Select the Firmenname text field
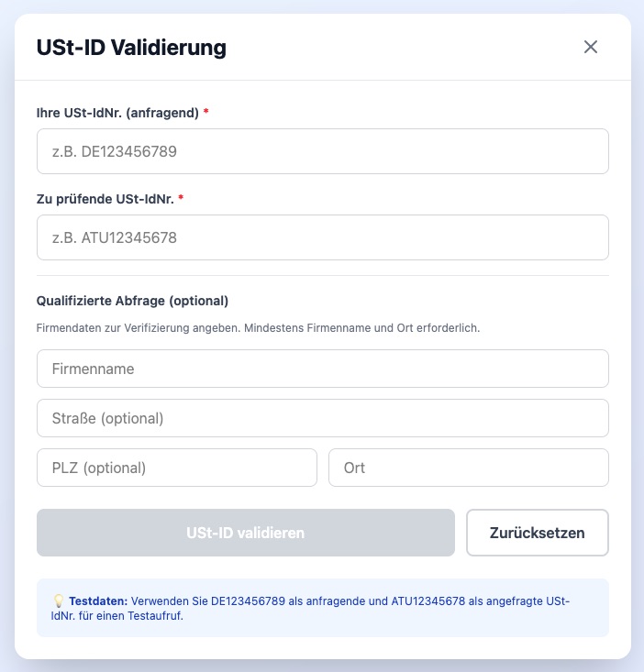This screenshot has width=644, height=672. (x=322, y=369)
